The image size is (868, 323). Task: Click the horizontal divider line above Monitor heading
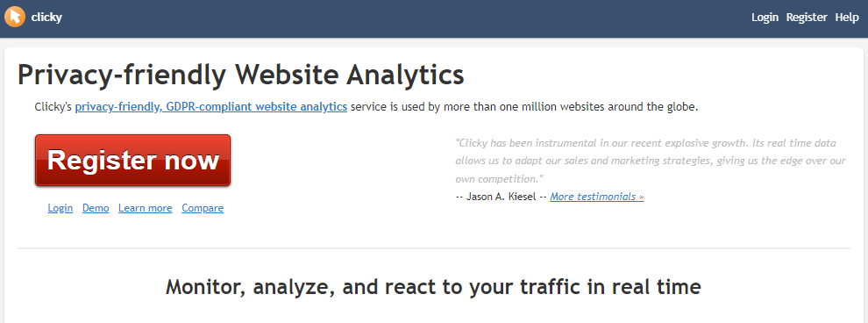click(x=433, y=248)
